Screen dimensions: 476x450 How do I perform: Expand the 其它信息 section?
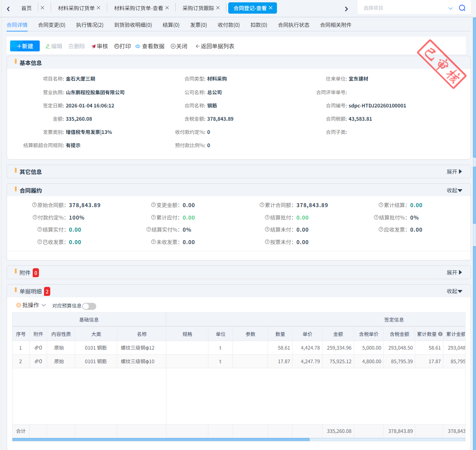[x=454, y=172]
